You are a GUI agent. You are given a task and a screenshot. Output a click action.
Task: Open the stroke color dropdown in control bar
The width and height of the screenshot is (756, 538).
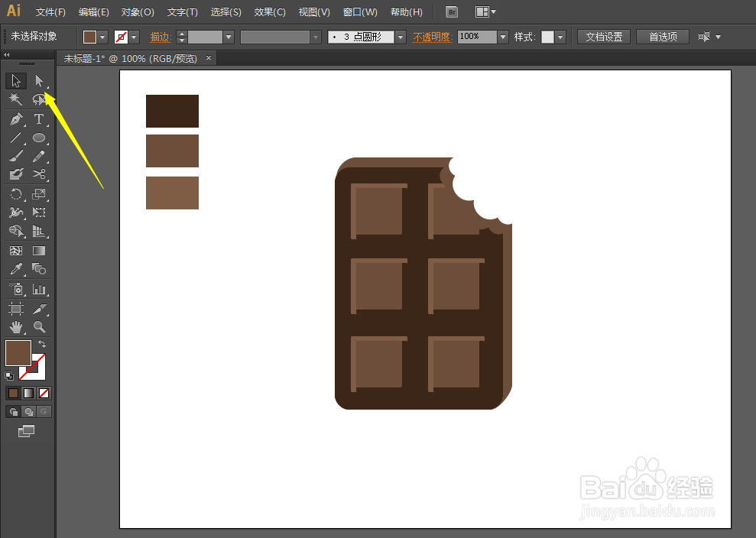(x=134, y=37)
